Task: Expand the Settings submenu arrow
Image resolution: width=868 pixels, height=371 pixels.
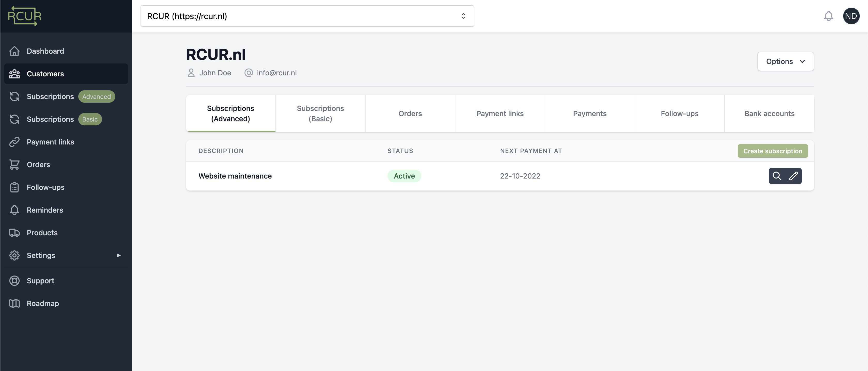Action: click(119, 255)
